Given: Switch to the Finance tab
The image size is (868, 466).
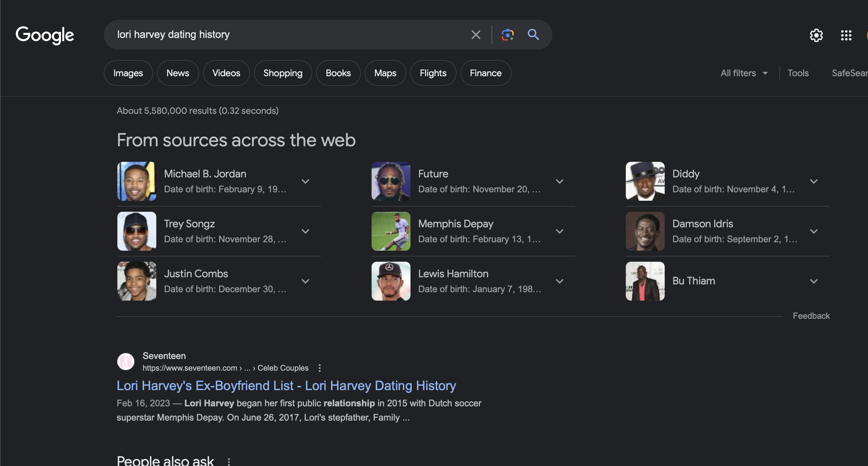Looking at the screenshot, I should pos(486,73).
